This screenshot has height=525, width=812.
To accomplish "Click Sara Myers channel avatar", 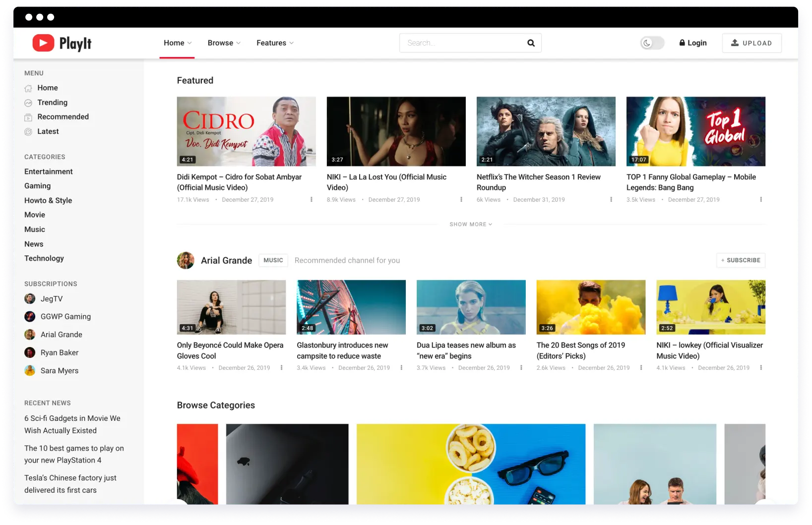I will coord(30,371).
